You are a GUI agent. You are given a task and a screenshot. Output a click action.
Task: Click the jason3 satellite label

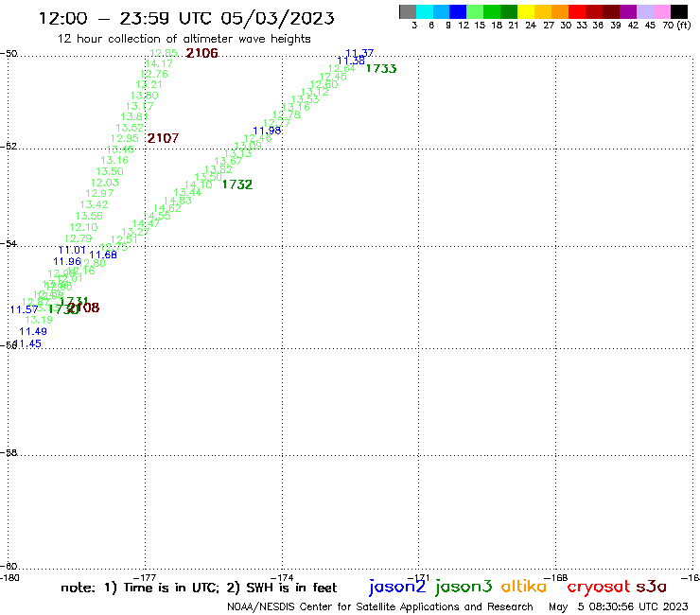pos(464,587)
